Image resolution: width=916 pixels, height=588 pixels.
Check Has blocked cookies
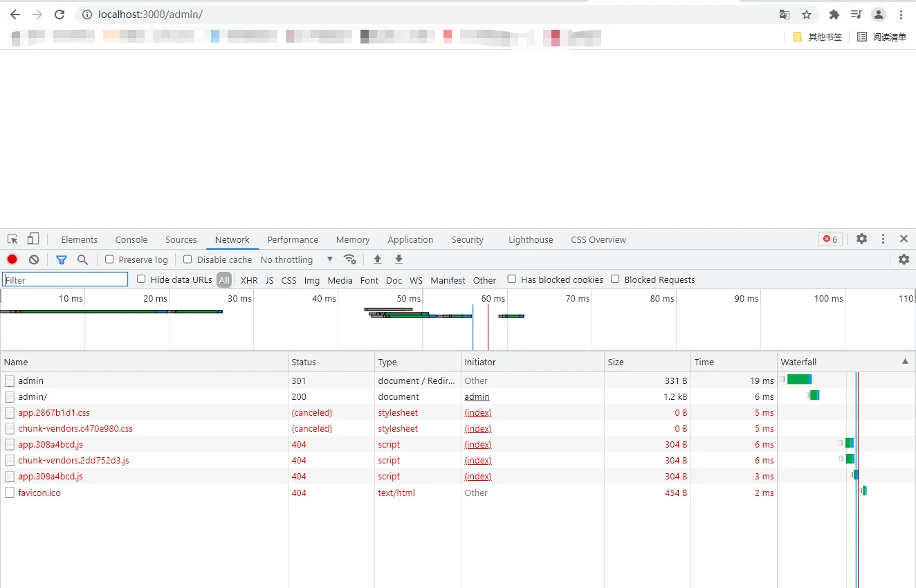(512, 279)
